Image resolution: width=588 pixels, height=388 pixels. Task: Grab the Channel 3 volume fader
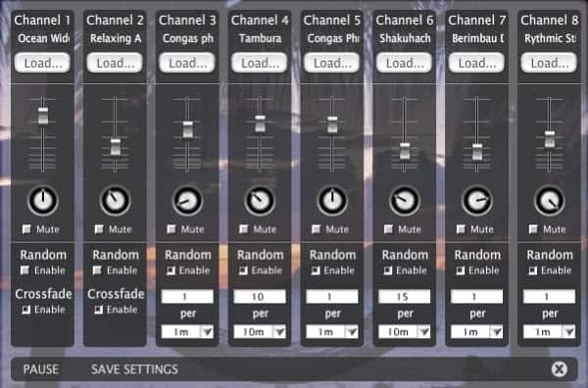click(x=188, y=129)
